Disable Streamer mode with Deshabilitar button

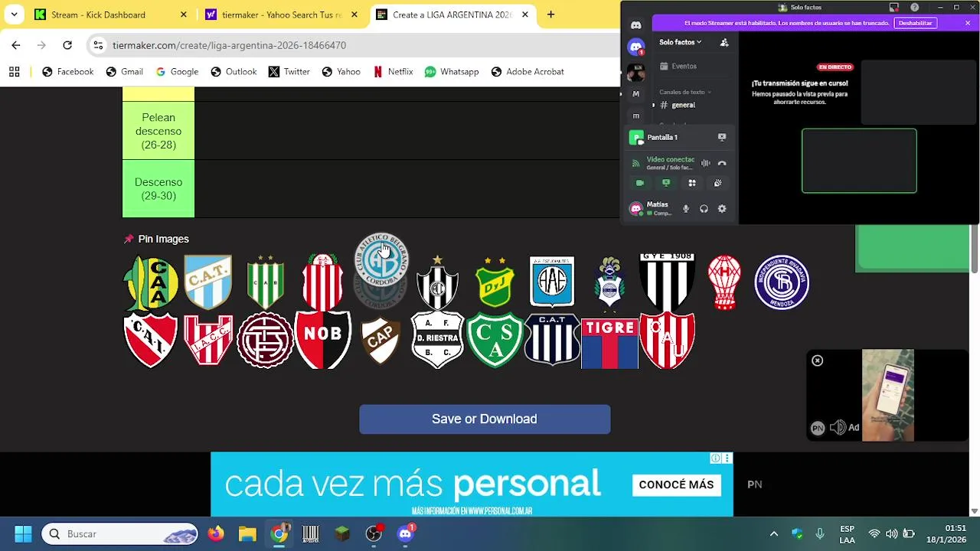(916, 23)
